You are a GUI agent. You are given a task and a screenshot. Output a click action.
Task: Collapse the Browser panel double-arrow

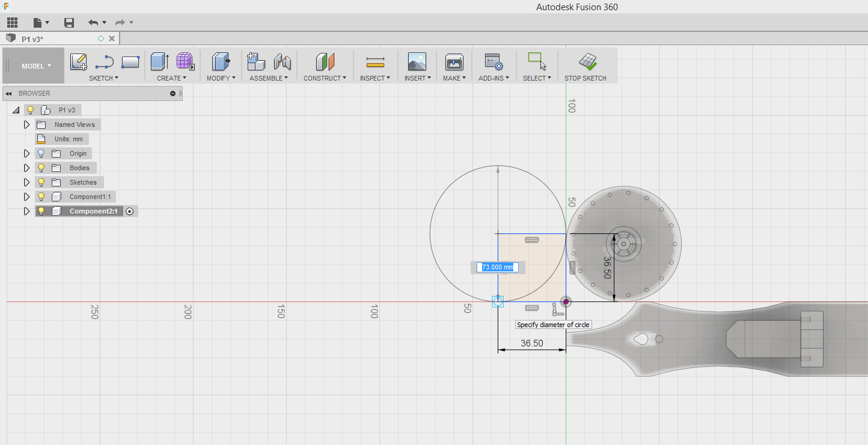pyautogui.click(x=9, y=93)
